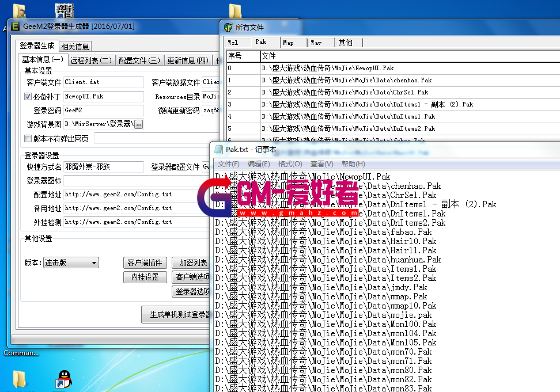
Task: Select the desktop folder icon above the 所有文件 window
Action: pyautogui.click(x=235, y=11)
